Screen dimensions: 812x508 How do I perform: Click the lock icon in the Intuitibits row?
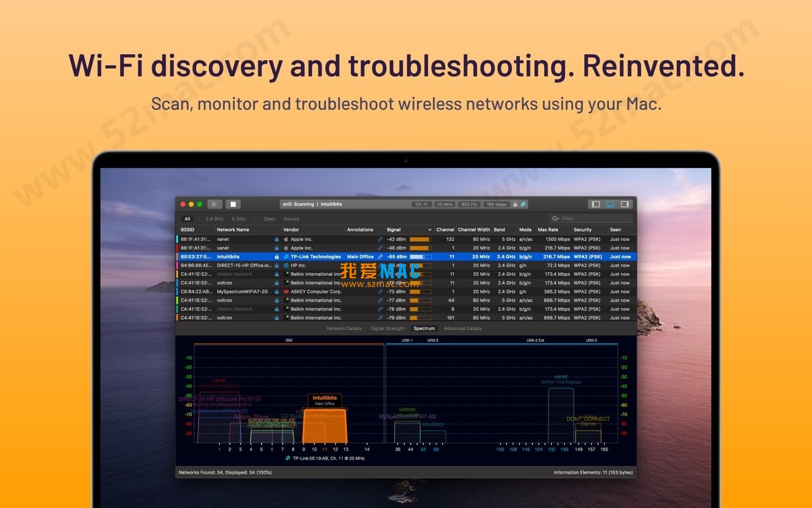(277, 257)
